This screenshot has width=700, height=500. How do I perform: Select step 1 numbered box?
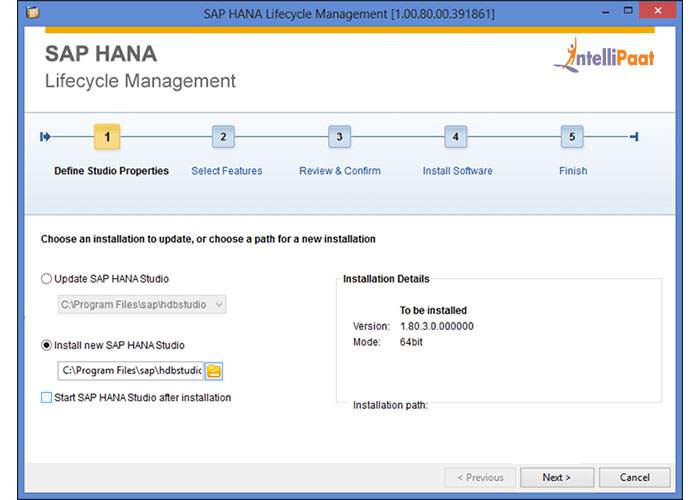[107, 137]
